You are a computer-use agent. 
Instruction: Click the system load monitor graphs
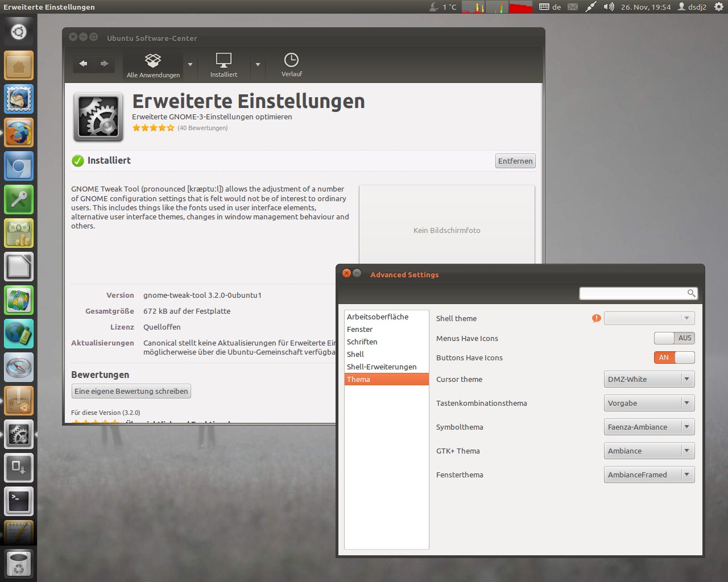(x=497, y=7)
